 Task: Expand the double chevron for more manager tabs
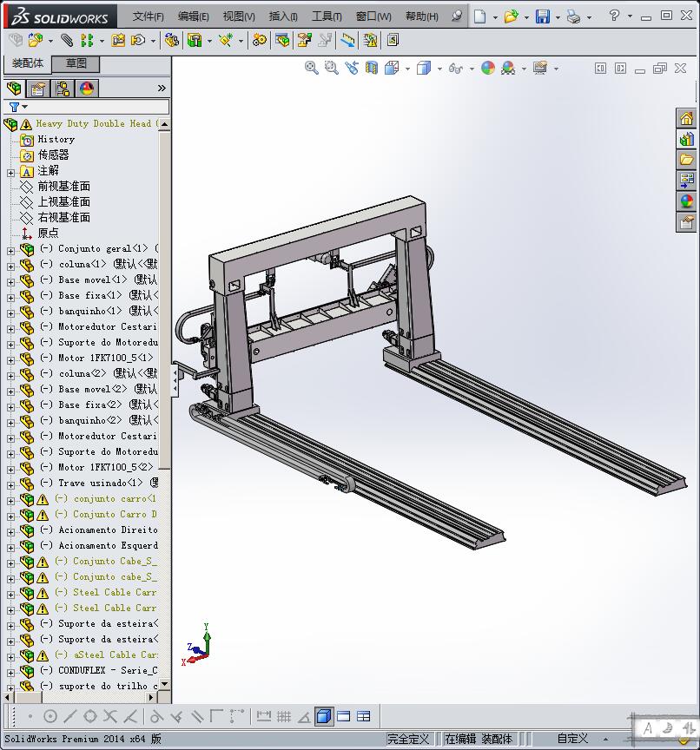coord(162,88)
